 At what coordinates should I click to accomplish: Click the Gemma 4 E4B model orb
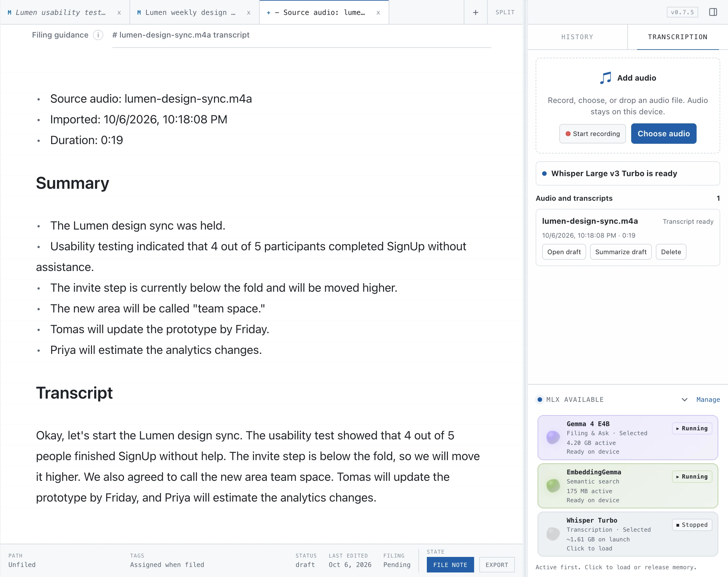tap(553, 437)
